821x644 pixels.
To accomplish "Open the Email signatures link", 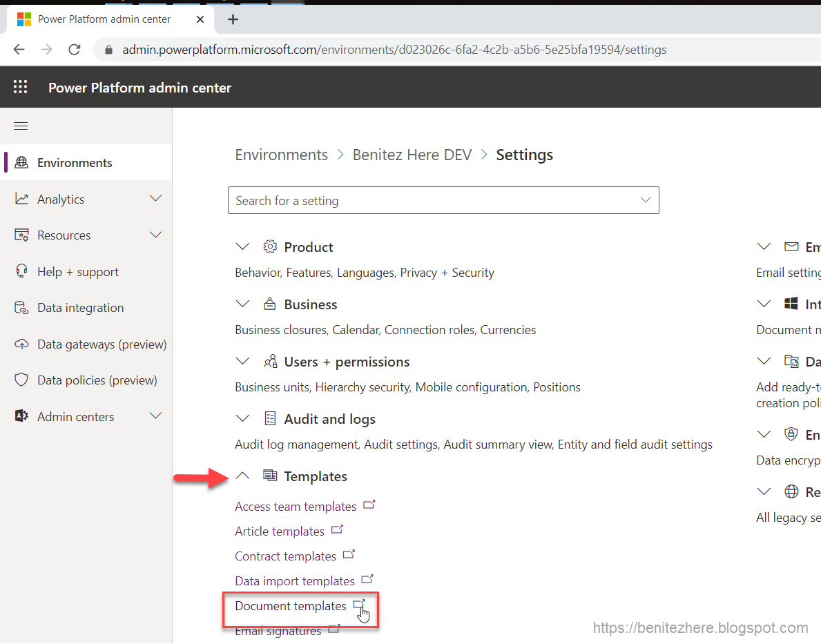I will click(278, 631).
